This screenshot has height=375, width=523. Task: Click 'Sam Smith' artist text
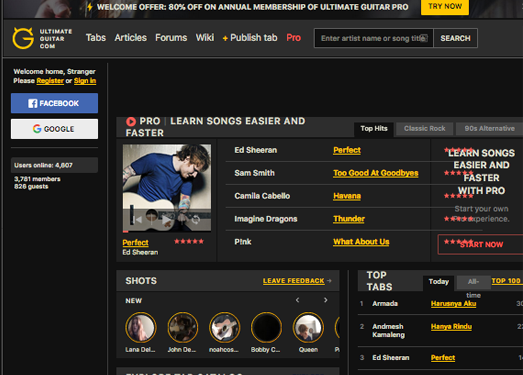click(x=254, y=173)
